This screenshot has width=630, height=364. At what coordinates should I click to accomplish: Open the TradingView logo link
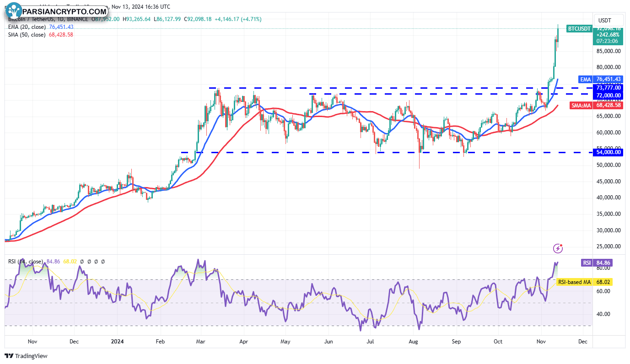pos(26,356)
